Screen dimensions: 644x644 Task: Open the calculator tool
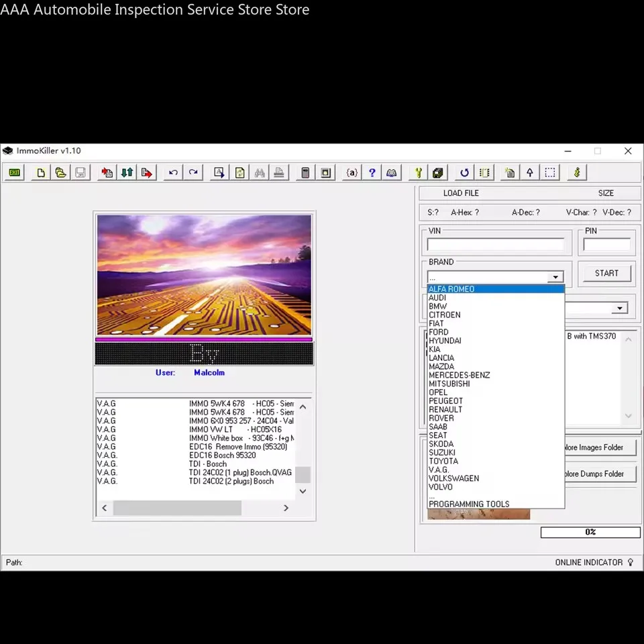(x=305, y=172)
